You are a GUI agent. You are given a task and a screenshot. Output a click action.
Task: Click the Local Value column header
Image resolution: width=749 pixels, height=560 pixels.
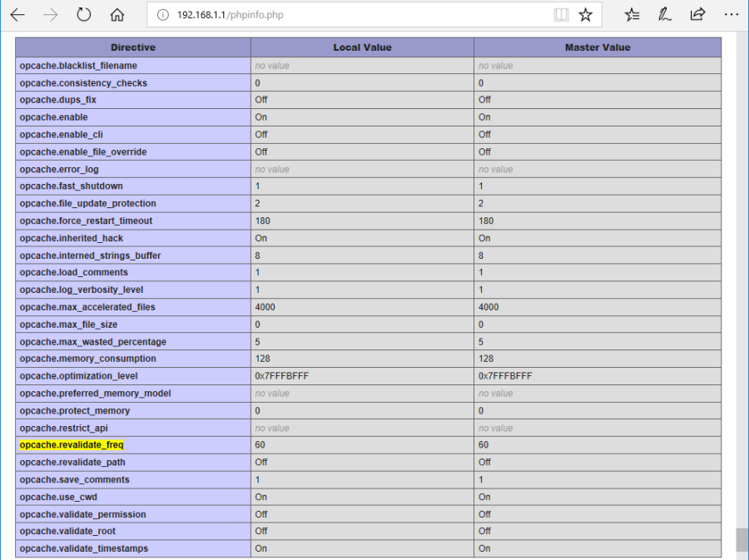click(x=362, y=47)
